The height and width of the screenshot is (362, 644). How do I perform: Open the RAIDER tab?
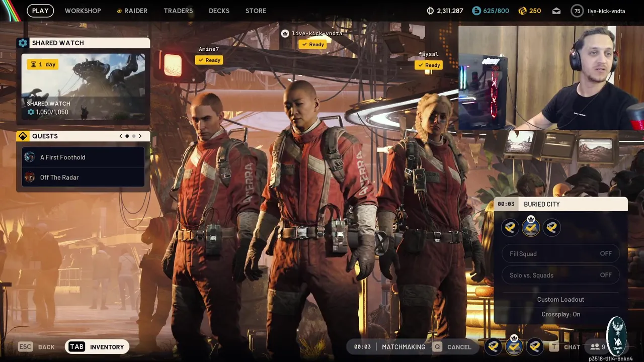tap(132, 11)
